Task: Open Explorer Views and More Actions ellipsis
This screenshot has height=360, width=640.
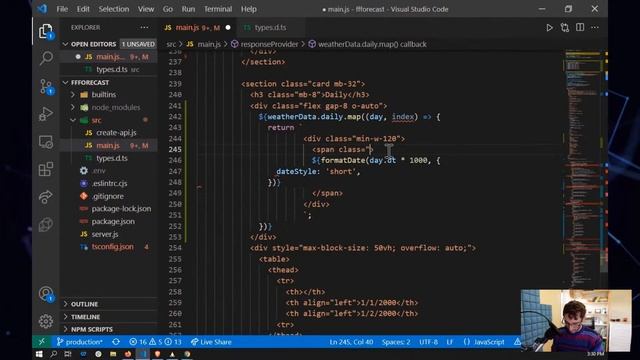Action: (x=144, y=27)
